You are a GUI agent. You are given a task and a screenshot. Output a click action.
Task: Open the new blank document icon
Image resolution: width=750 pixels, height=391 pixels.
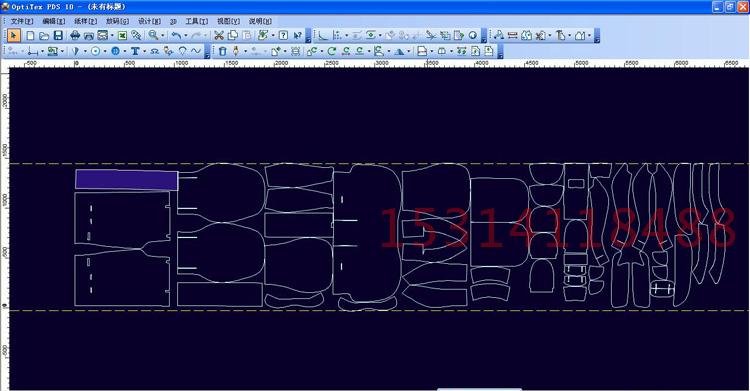(x=30, y=35)
